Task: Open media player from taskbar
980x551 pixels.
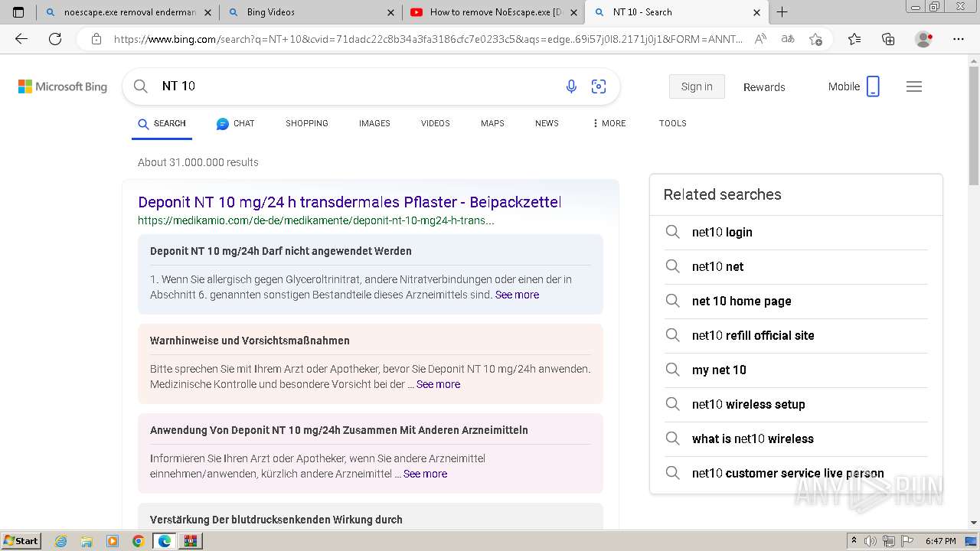Action: [x=113, y=541]
